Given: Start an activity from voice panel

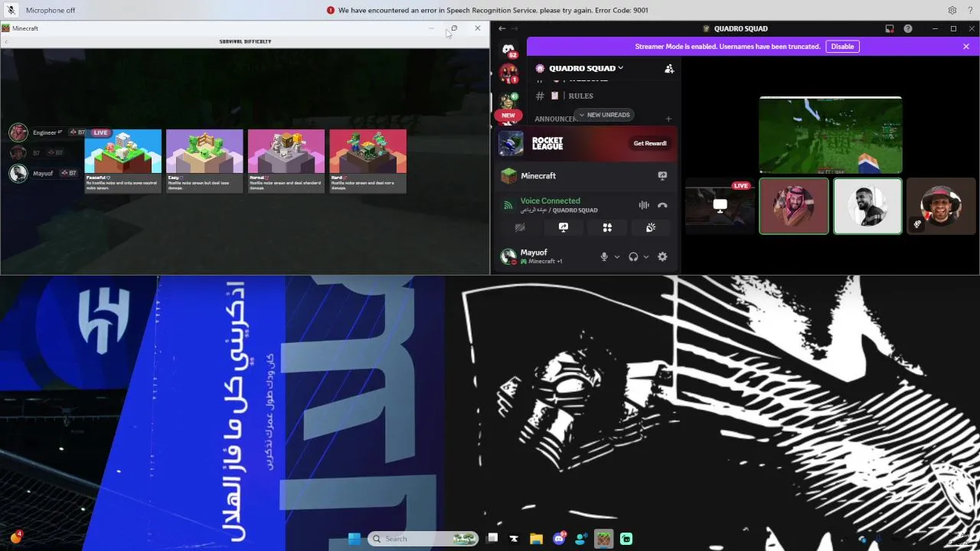Looking at the screenshot, I should click(x=607, y=227).
